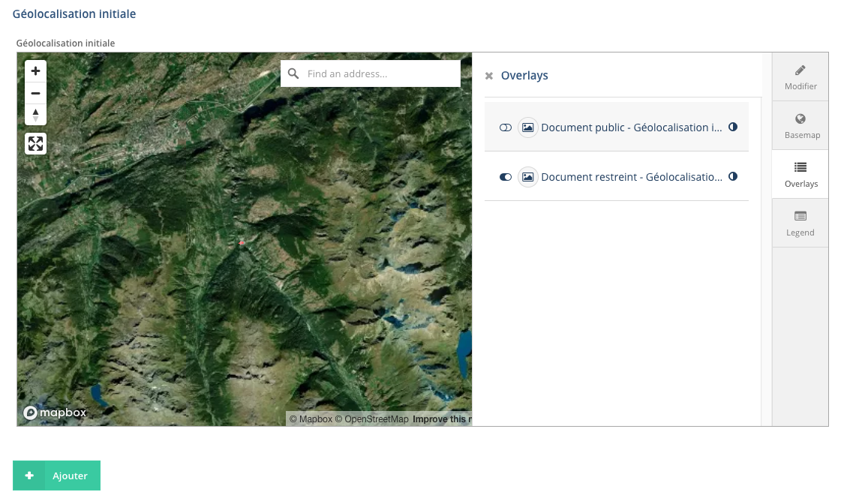Viewport: 850px width, 504px height.
Task: Adjust opacity of Document restreint overlay
Action: tap(733, 177)
